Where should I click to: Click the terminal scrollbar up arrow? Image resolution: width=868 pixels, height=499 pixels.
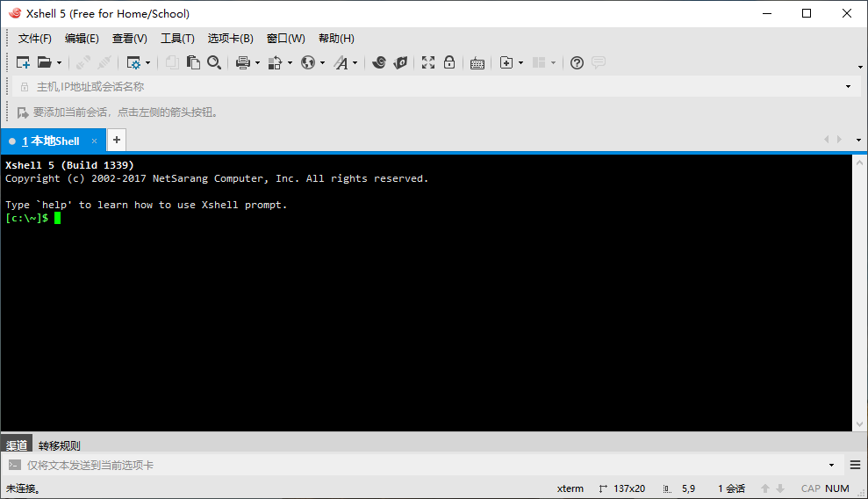859,163
